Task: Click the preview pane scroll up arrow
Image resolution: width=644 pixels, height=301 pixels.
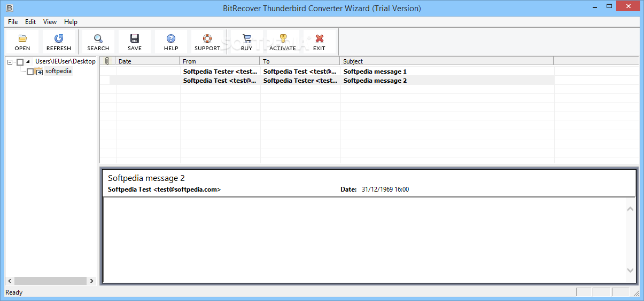Action: 630,209
